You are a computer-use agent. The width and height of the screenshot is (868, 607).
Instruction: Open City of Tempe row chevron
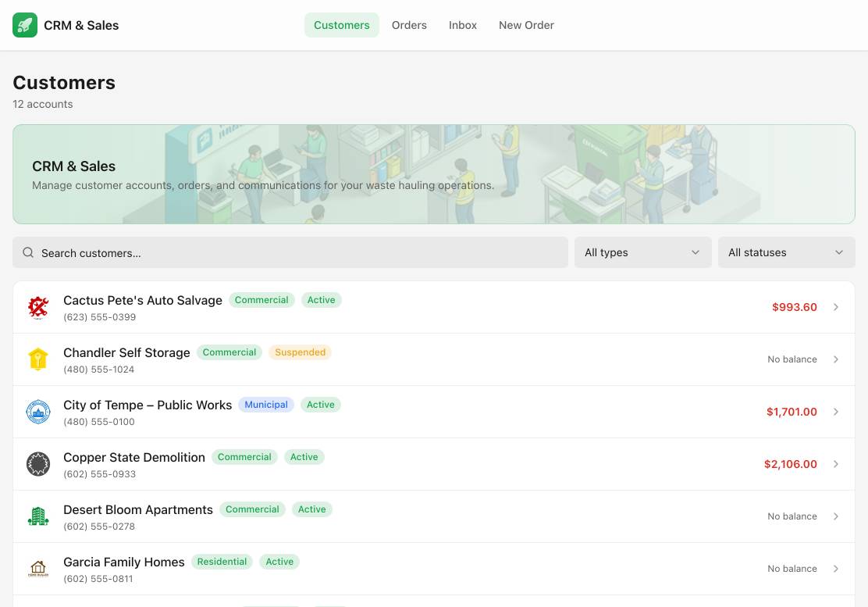point(836,412)
